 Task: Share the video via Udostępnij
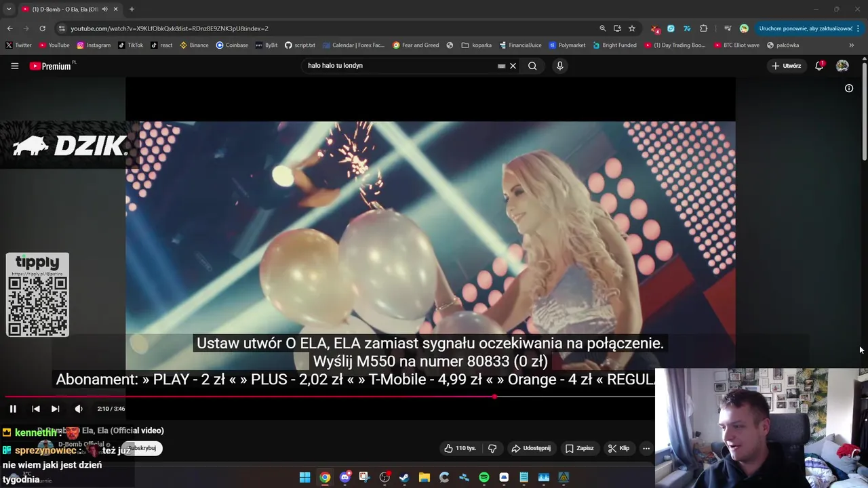pos(531,448)
